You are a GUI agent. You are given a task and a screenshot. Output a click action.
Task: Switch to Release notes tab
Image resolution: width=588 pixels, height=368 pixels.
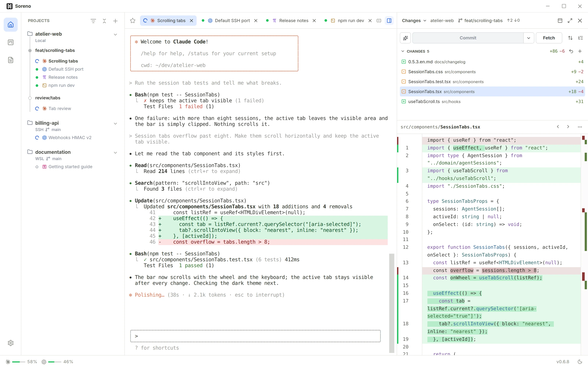(291, 21)
